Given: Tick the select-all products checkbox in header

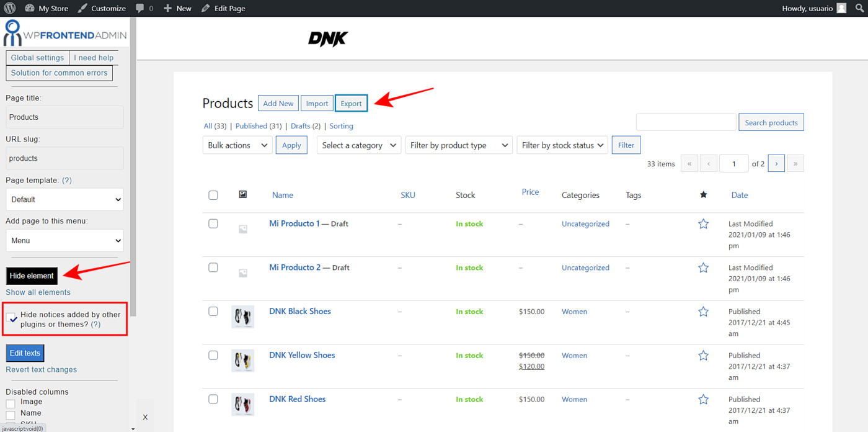Looking at the screenshot, I should pos(213,195).
